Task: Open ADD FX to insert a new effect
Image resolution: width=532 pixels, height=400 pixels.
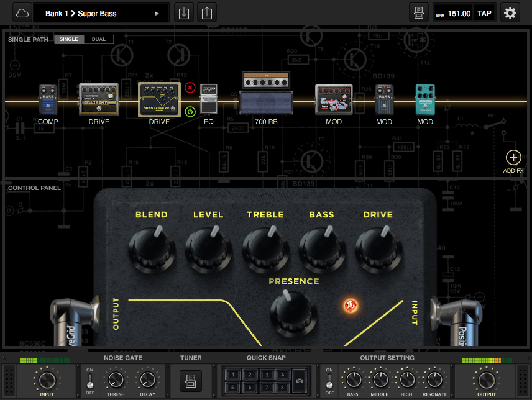Action: tap(513, 158)
